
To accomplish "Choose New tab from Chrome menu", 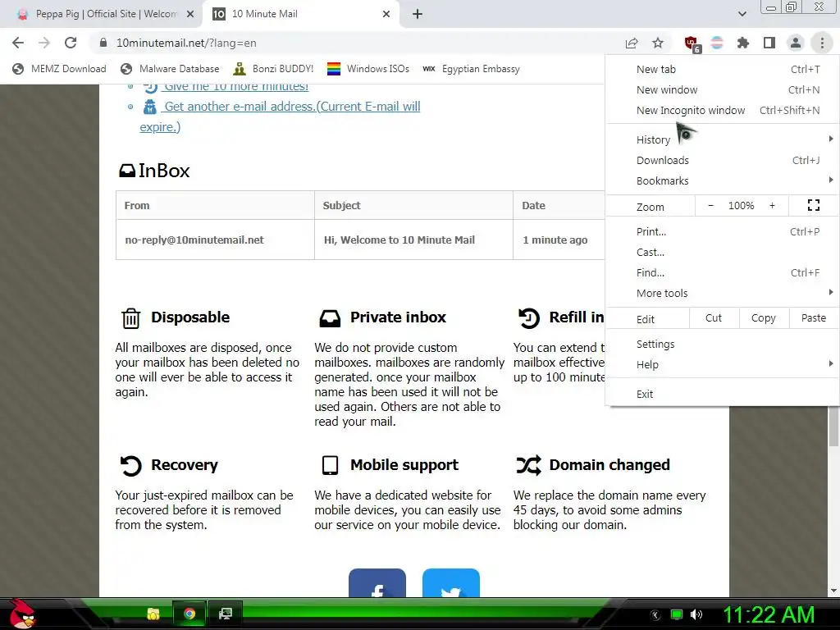I will pos(722,69).
